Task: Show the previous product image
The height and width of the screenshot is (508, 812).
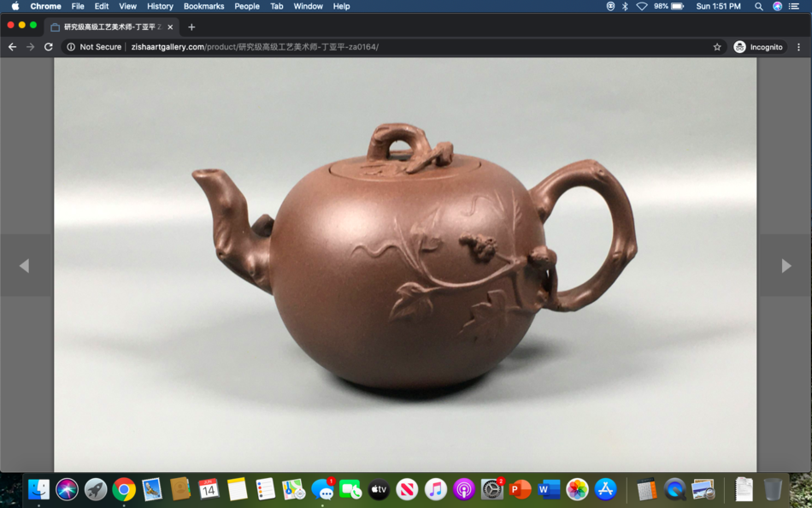Action: coord(24,266)
